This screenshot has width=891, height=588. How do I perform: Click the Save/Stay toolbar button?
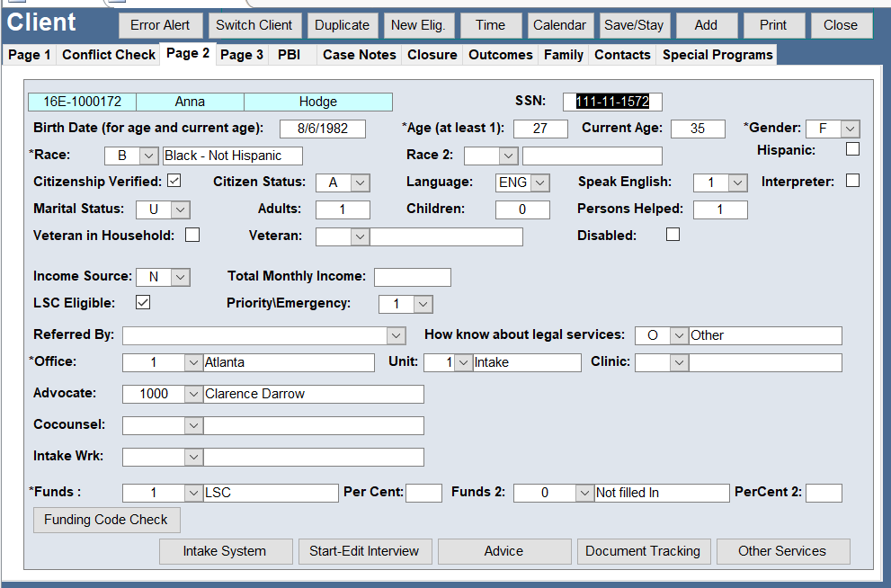[x=634, y=25]
